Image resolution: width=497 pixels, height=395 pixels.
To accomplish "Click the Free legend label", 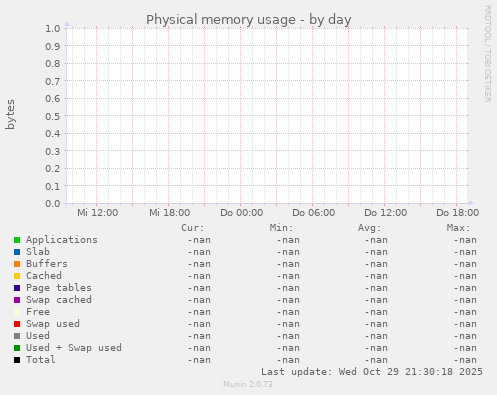I will click(x=38, y=312).
